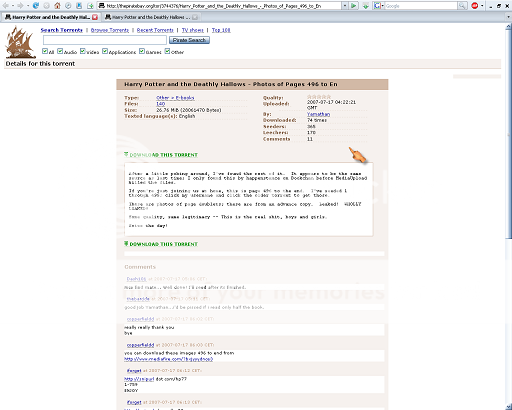This screenshot has height=410, width=512.
Task: Open the Back button history dropdown
Action: point(12,6)
